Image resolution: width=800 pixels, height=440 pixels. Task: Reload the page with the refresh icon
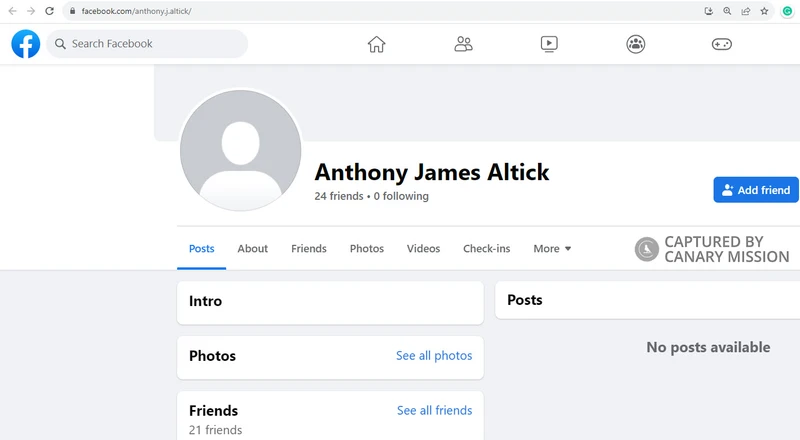click(49, 11)
